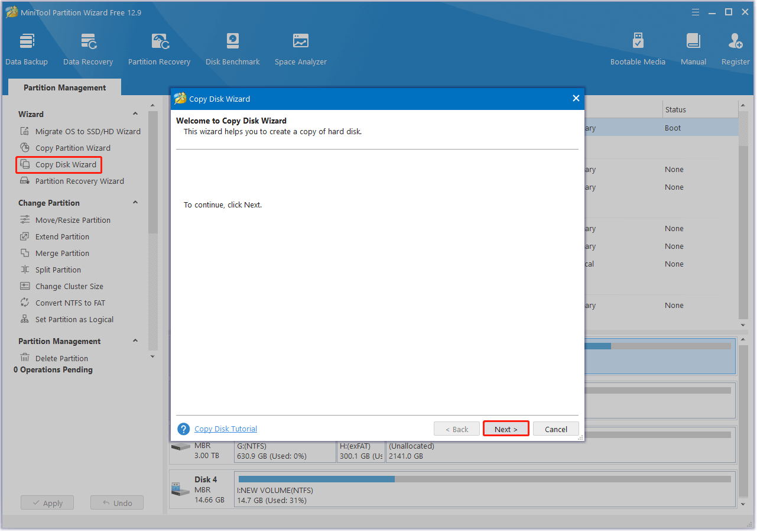Viewport: 757px width, 532px height.
Task: Click the Boot status cell
Action: [672, 128]
